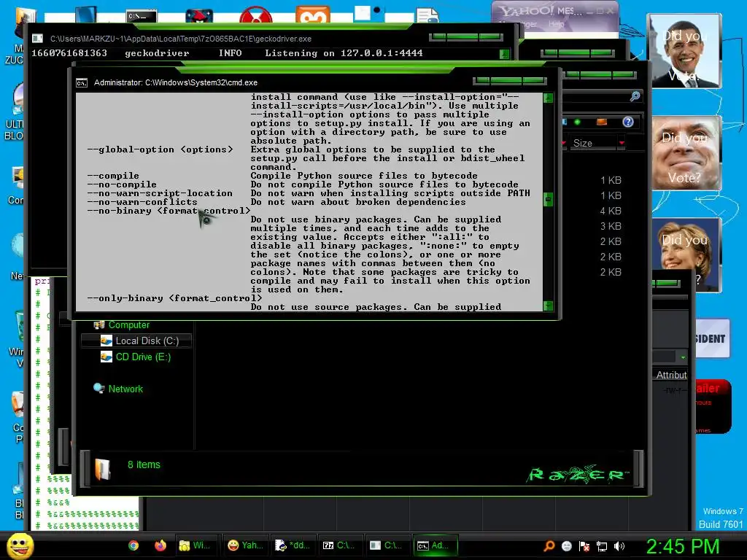Open the Action Center flag tray icon
Image resolution: width=747 pixels, height=560 pixels.
pos(584,546)
